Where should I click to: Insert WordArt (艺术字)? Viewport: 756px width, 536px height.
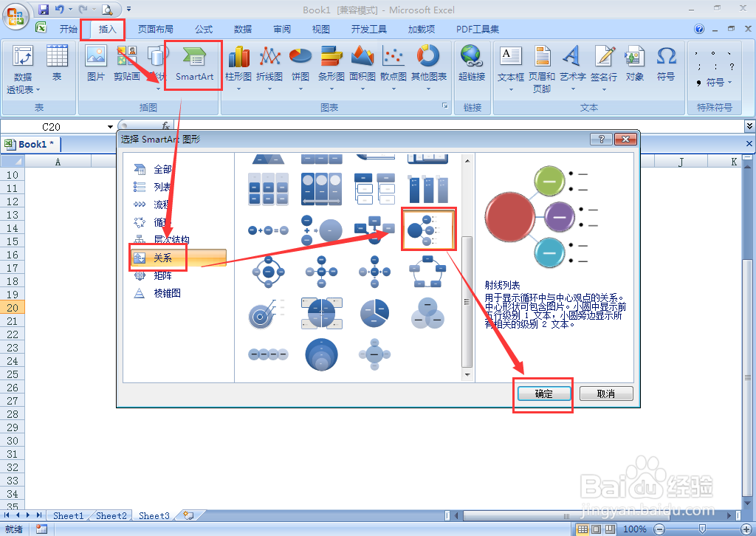pyautogui.click(x=573, y=67)
